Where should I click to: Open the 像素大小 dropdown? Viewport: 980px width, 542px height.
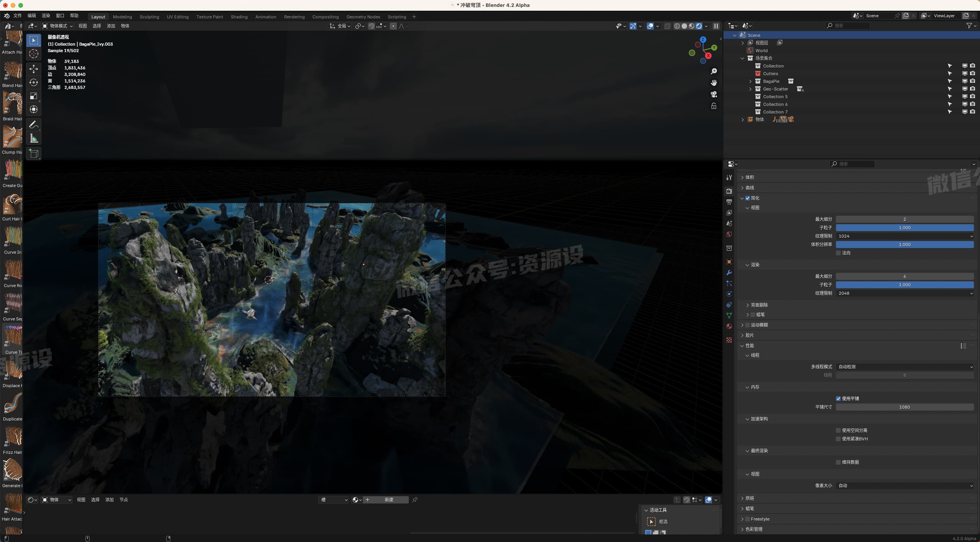pos(905,486)
